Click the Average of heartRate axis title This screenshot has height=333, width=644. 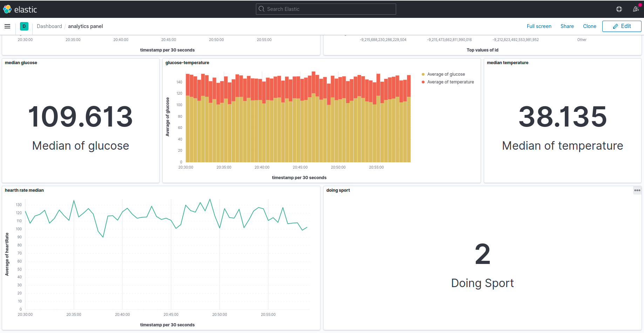[7, 254]
